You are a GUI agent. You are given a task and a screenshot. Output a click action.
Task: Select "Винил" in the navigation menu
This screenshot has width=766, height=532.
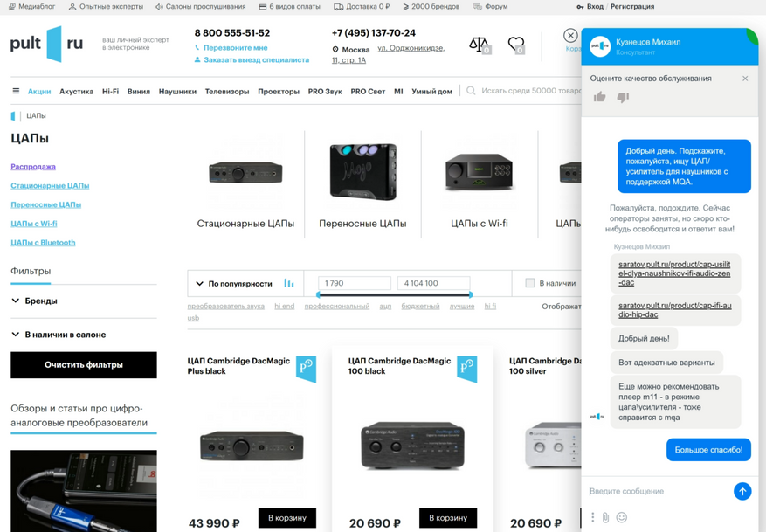[x=139, y=91]
